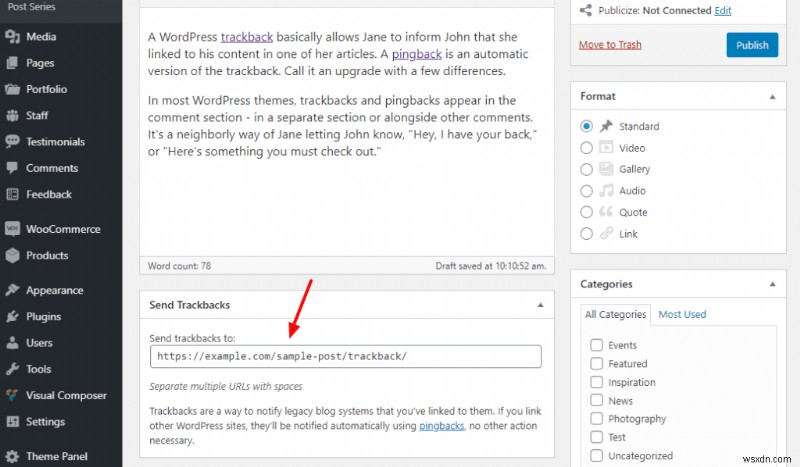Open Products box icon in sidebar
This screenshot has width=800, height=467.
pyautogui.click(x=12, y=255)
